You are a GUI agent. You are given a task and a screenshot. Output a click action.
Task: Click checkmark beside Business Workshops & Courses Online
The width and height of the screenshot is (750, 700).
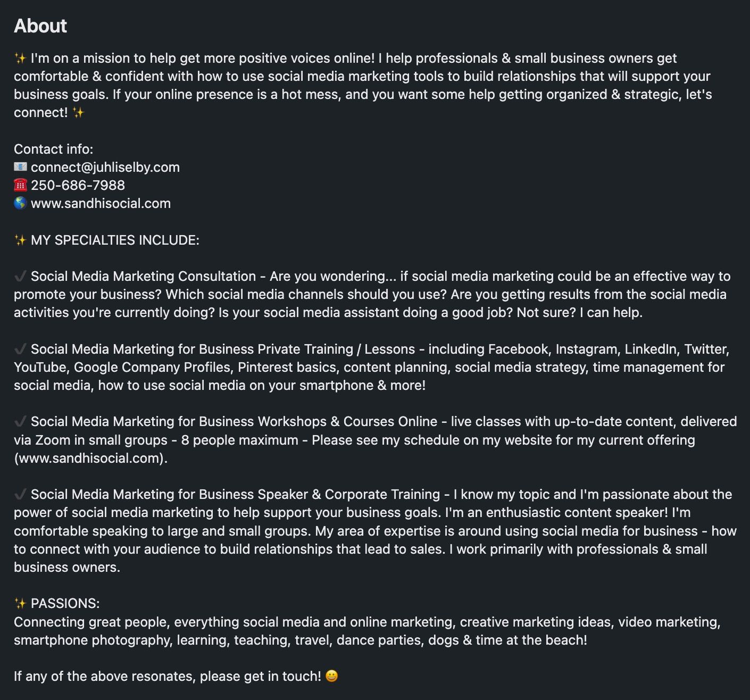(20, 421)
